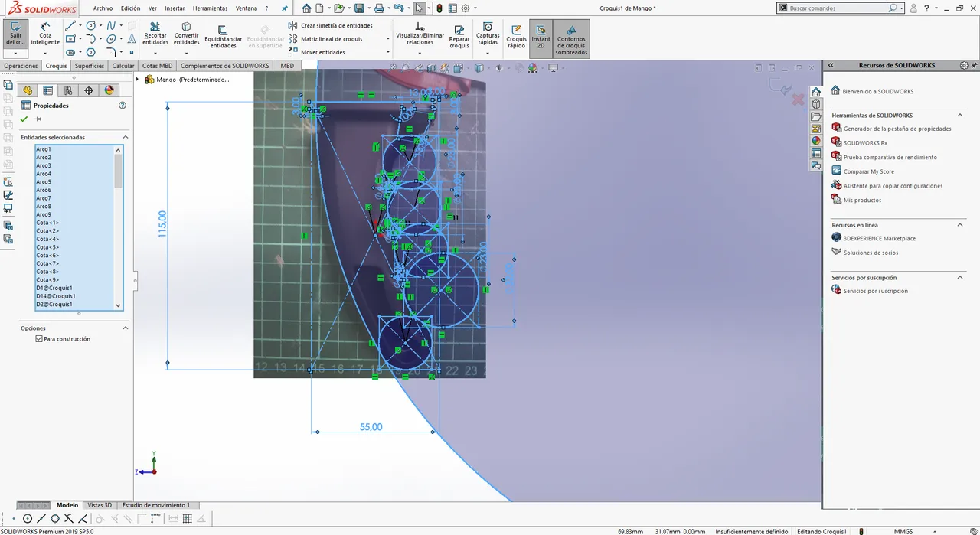This screenshot has height=535, width=980.
Task: Select the straight Slot sketch tool
Action: 70,52
